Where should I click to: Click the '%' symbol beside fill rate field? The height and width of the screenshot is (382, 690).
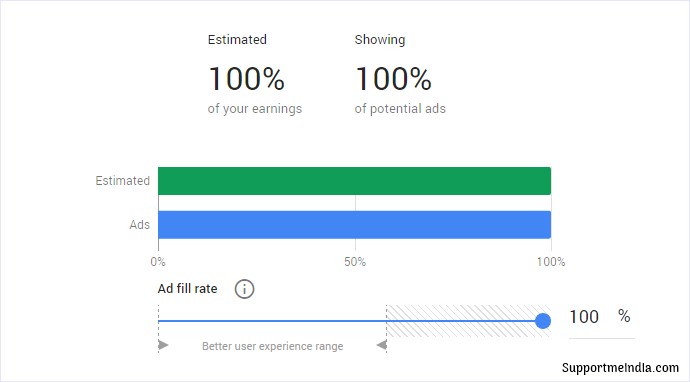pos(624,316)
